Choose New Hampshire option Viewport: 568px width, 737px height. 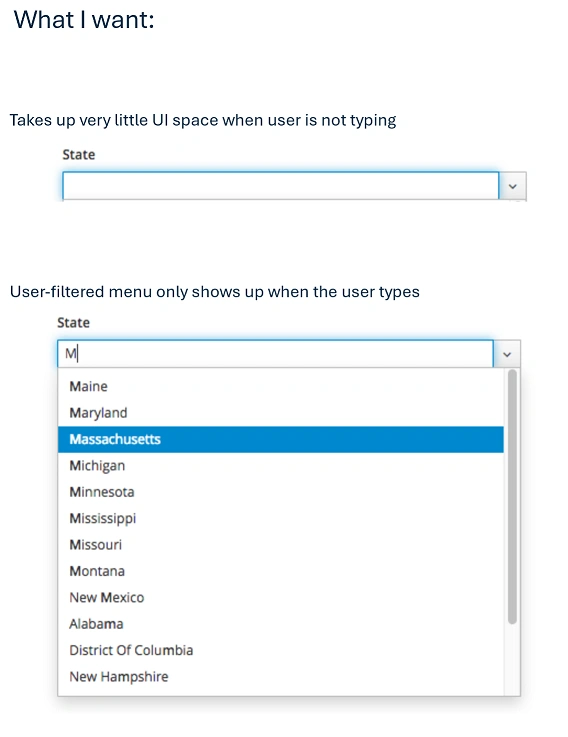tap(280, 676)
